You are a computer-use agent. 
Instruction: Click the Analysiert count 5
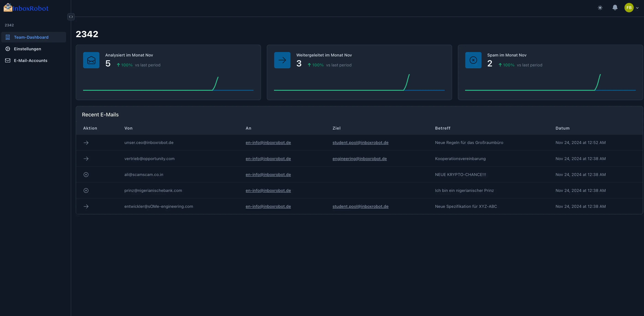click(108, 64)
